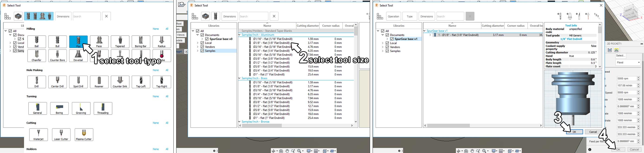Select the Face mill tool type
Viewport: 644px width, 153px height.
(99, 42)
